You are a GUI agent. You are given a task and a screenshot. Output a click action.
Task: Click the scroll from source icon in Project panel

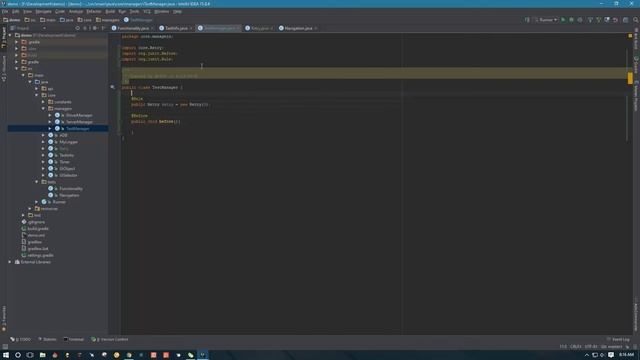coord(78,28)
